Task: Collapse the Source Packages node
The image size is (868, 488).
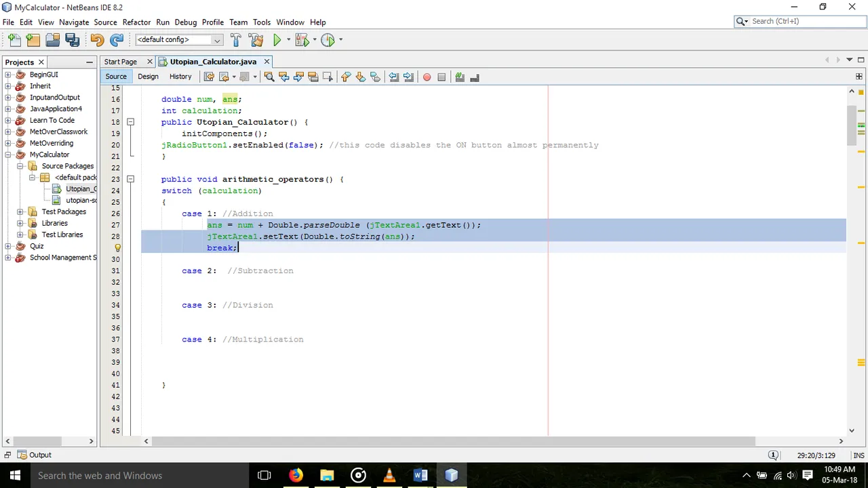Action: click(20, 166)
